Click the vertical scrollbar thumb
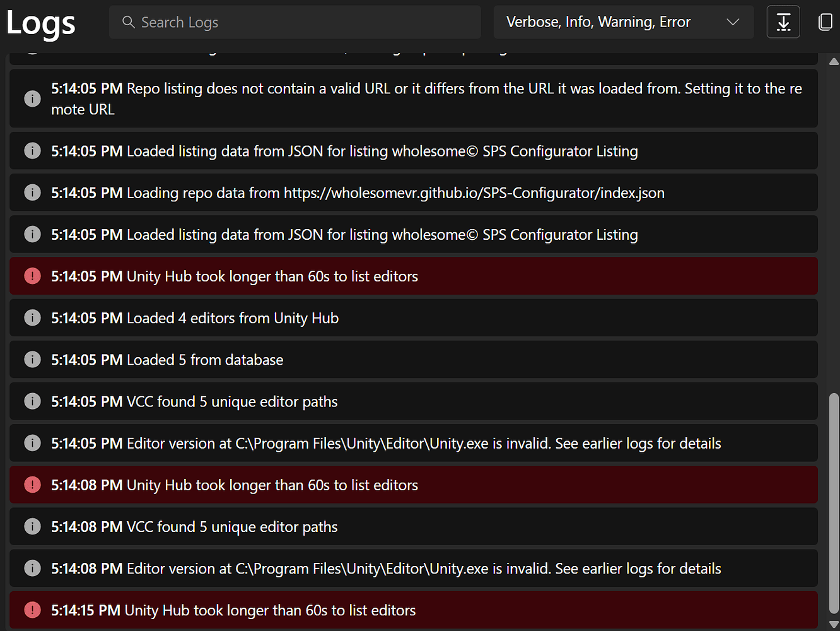The width and height of the screenshot is (840, 631). click(834, 504)
